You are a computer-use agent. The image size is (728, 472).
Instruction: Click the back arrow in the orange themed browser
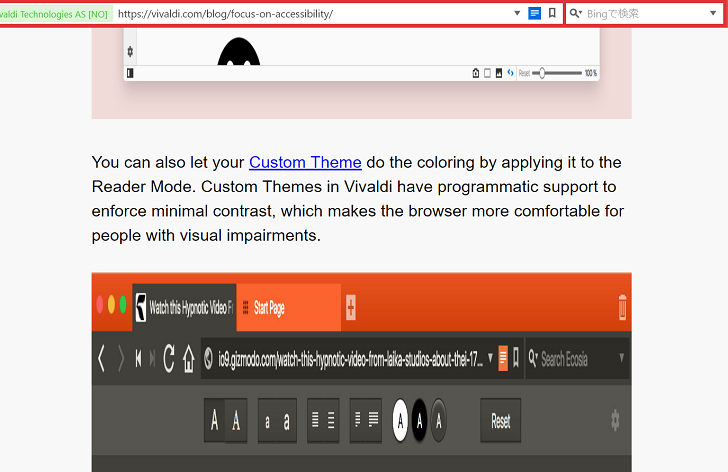[x=101, y=359]
